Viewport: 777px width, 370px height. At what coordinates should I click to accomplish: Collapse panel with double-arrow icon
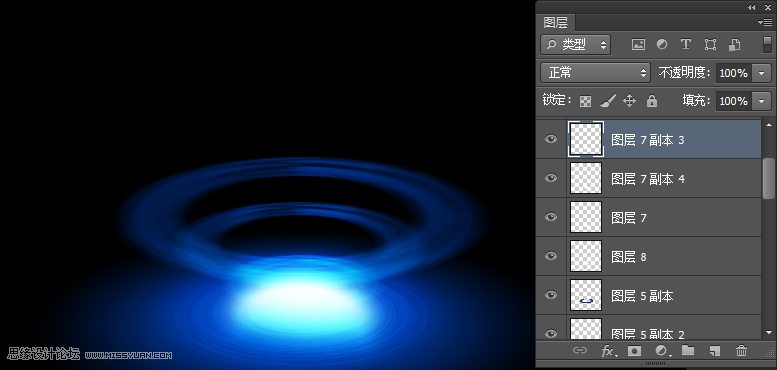click(752, 7)
